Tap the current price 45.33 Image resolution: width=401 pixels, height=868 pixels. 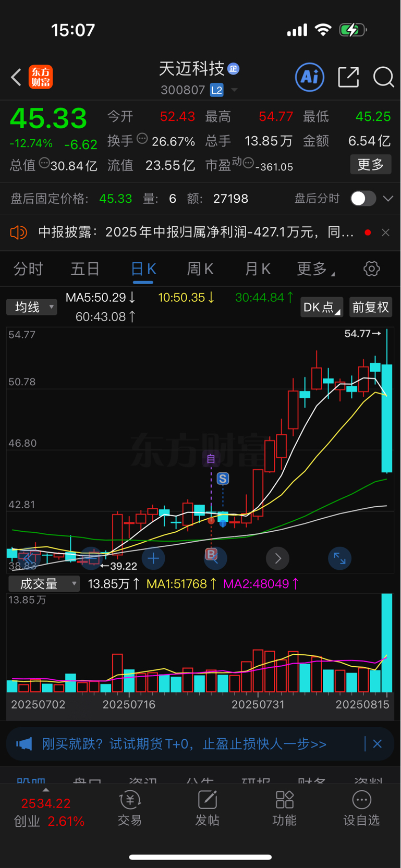[x=48, y=118]
